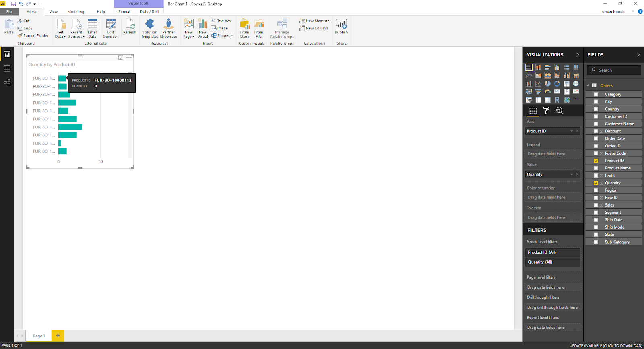Viewport: 644px width, 349px height.
Task: Insert a Text box
Action: 221,21
